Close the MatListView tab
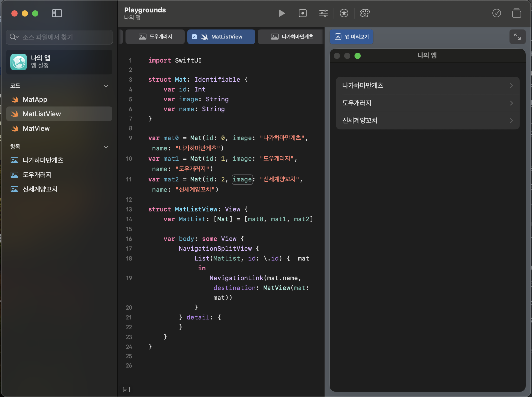The width and height of the screenshot is (532, 397). [194, 37]
